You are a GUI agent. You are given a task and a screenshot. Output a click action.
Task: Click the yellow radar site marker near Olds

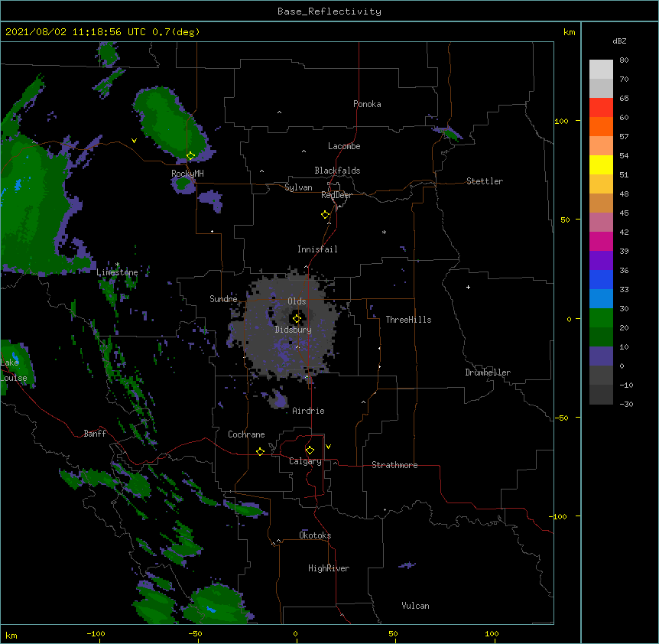(297, 319)
